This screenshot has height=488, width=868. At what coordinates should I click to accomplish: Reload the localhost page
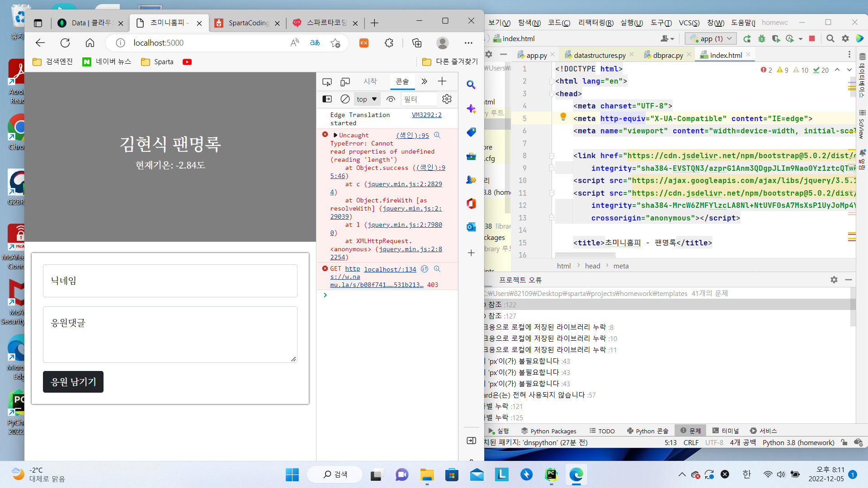(x=65, y=43)
